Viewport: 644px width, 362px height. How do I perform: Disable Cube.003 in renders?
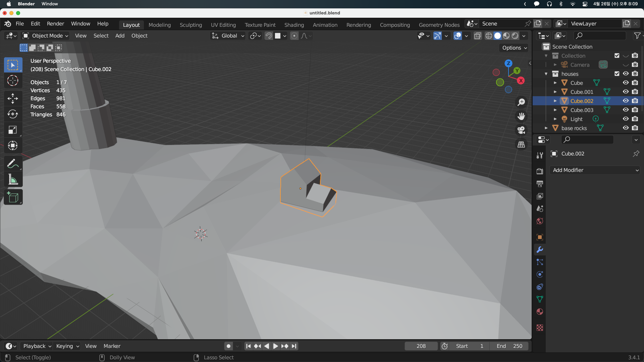(x=635, y=110)
